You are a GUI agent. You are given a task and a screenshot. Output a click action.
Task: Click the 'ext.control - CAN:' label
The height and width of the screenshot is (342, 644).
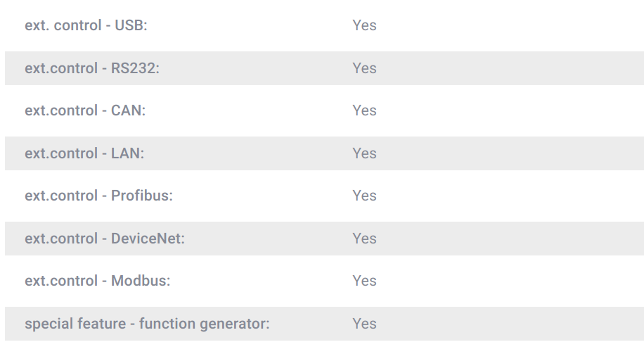click(85, 110)
